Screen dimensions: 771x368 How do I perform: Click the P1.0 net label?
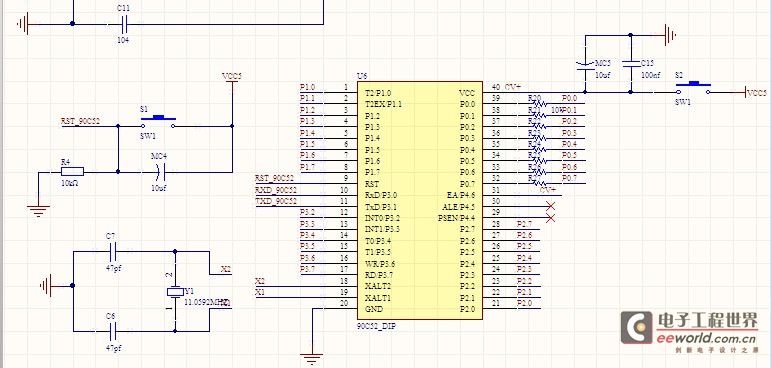[308, 87]
